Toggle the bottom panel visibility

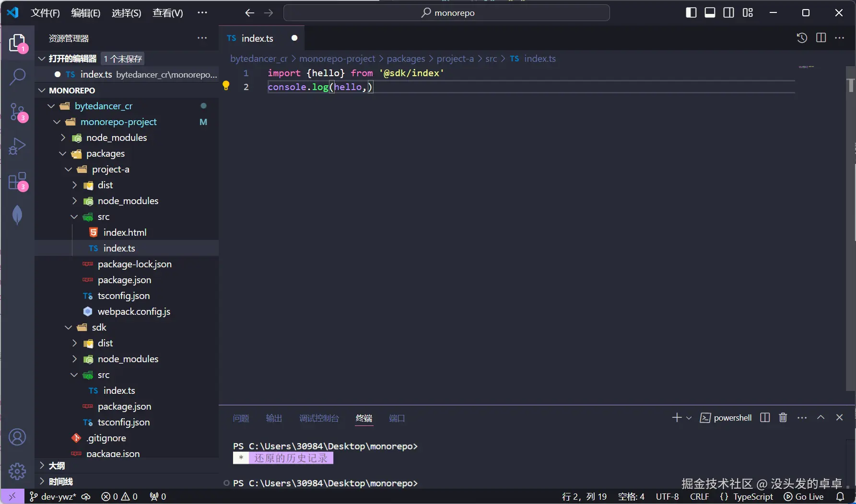click(x=710, y=13)
